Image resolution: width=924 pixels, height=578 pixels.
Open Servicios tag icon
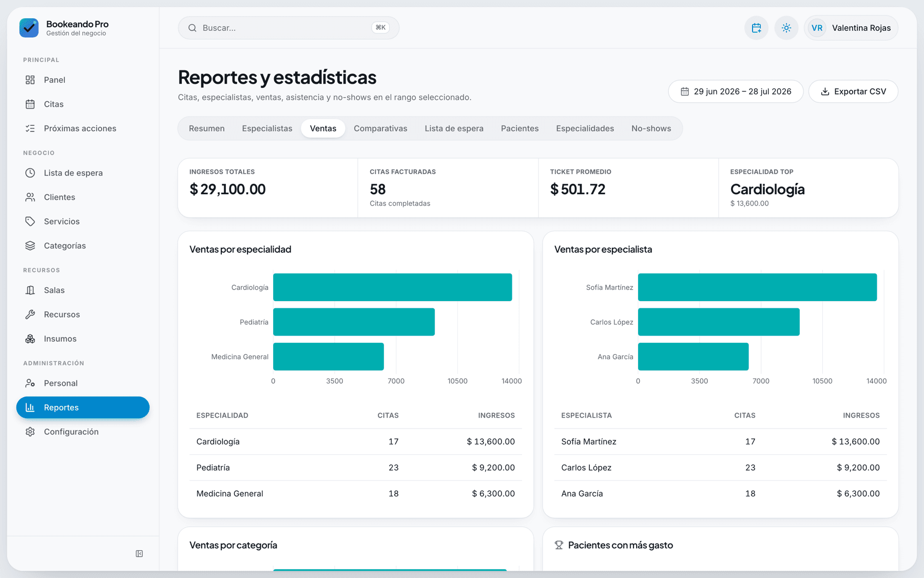point(30,221)
